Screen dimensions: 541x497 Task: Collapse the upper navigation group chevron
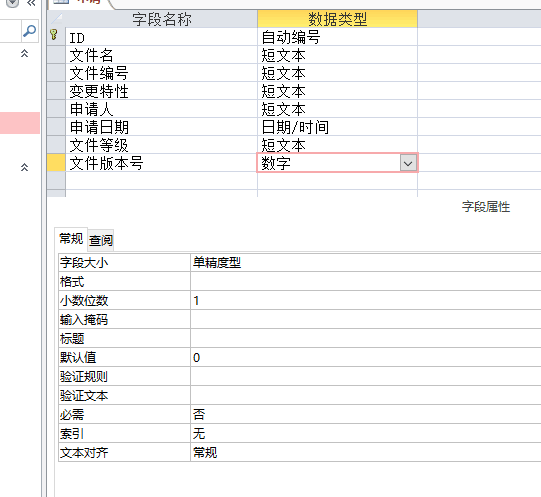(24, 53)
